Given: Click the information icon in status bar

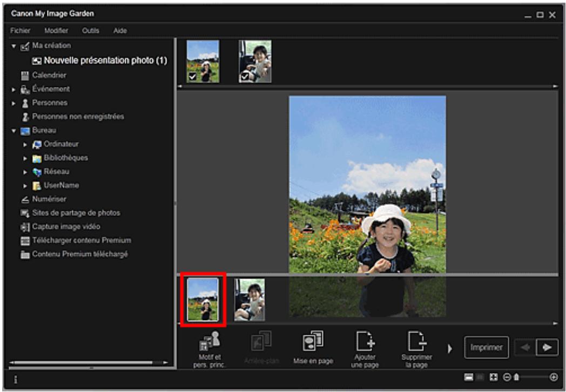Looking at the screenshot, I should [x=15, y=379].
